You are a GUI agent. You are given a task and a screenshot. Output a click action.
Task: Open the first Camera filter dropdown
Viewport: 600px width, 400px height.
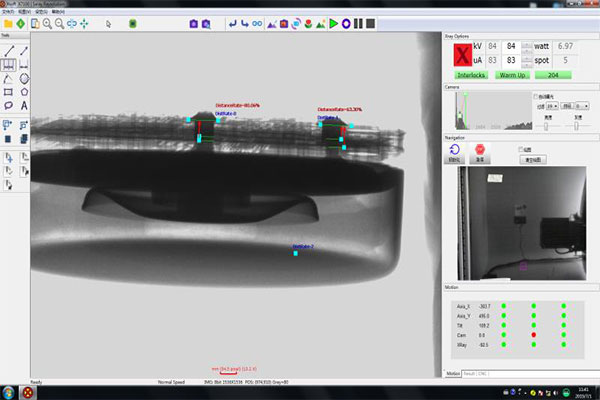click(x=552, y=106)
